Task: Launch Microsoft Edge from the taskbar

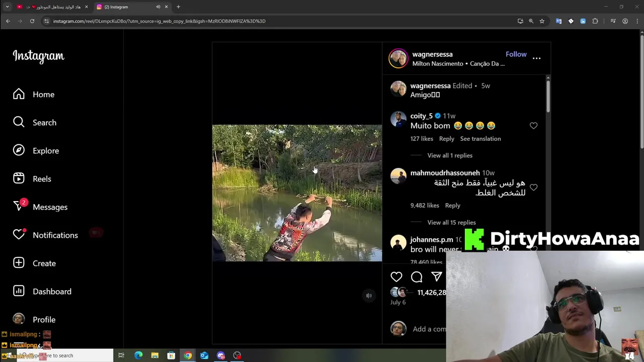Action: tap(138, 355)
